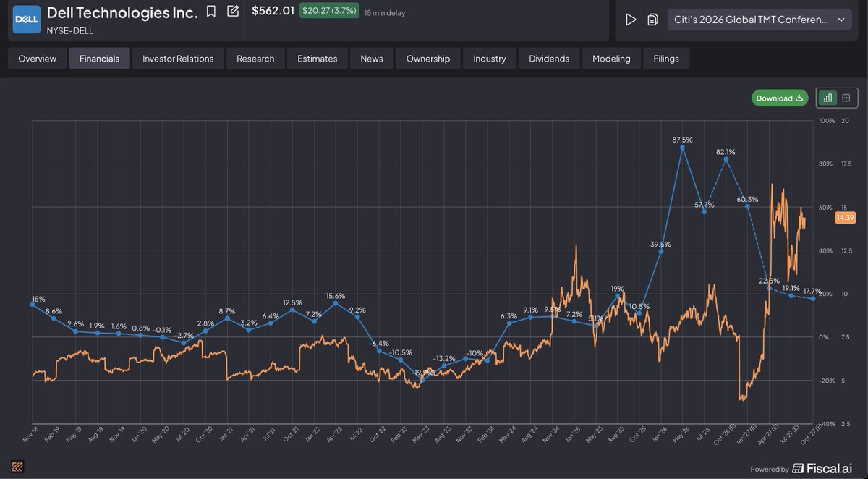Switch to table grid view toggle
The image size is (868, 479).
coord(846,98)
